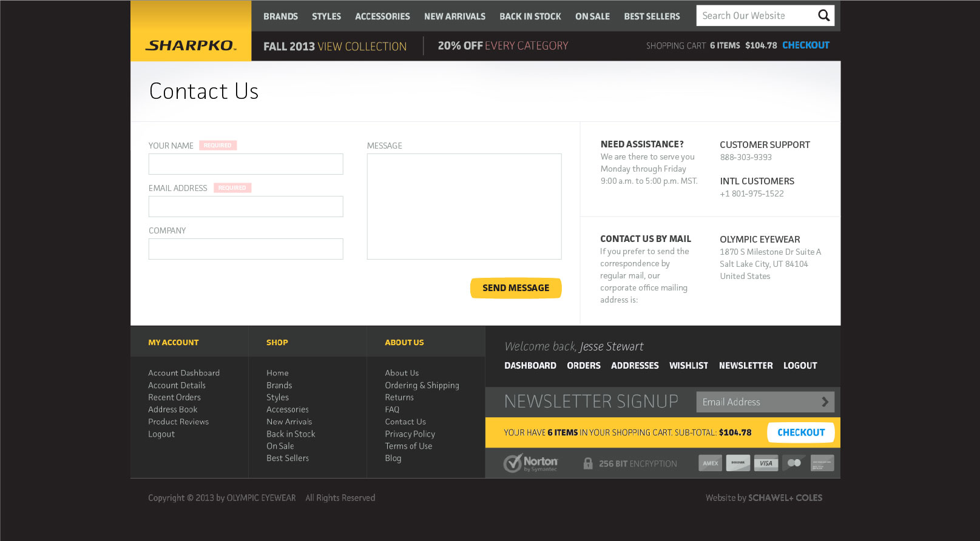This screenshot has width=980, height=541.
Task: Click Back in Stock footer link
Action: point(291,434)
